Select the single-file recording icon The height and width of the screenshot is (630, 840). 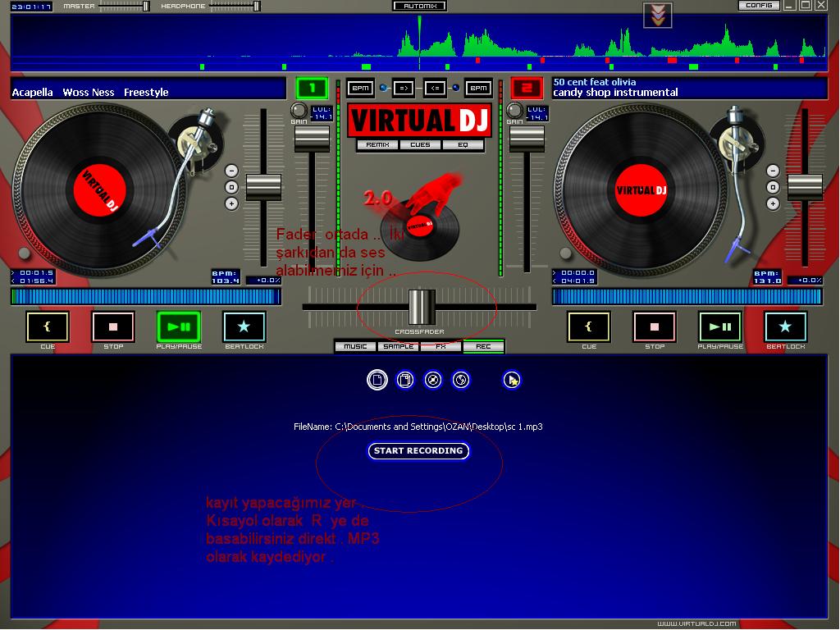tap(377, 381)
